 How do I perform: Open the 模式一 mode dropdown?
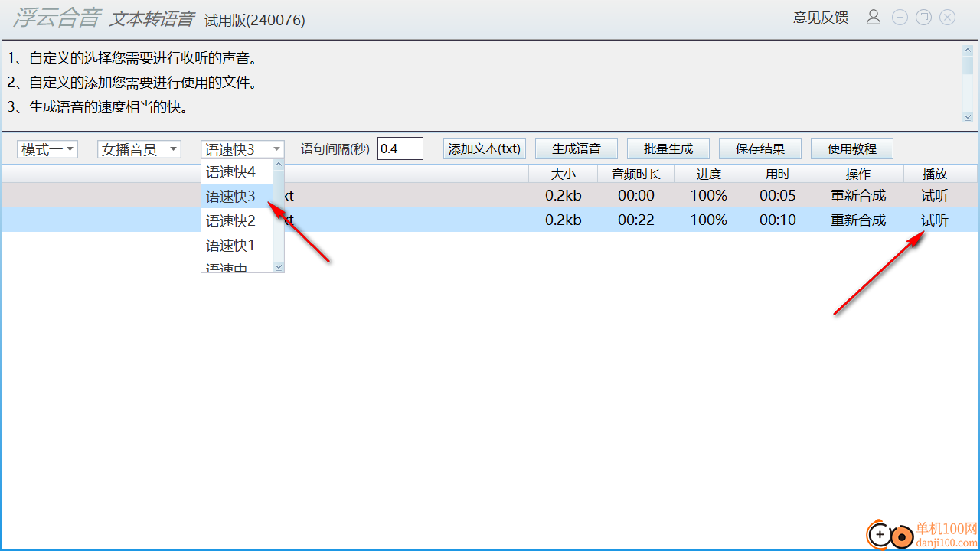pyautogui.click(x=47, y=148)
